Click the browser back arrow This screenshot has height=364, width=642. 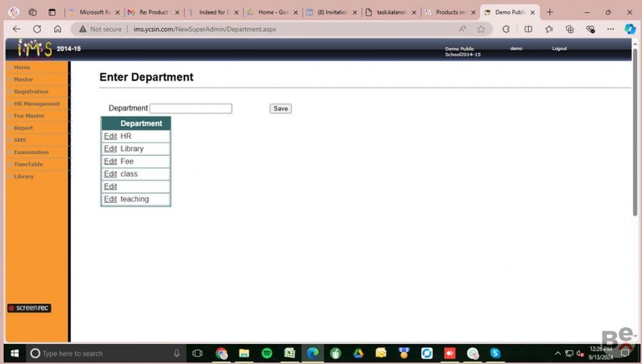[16, 29]
